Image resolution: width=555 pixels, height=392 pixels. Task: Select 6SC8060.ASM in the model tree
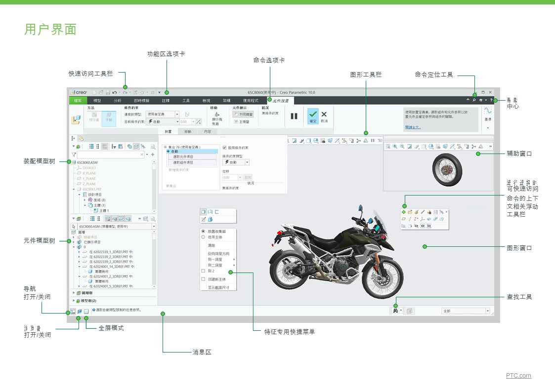(86, 162)
